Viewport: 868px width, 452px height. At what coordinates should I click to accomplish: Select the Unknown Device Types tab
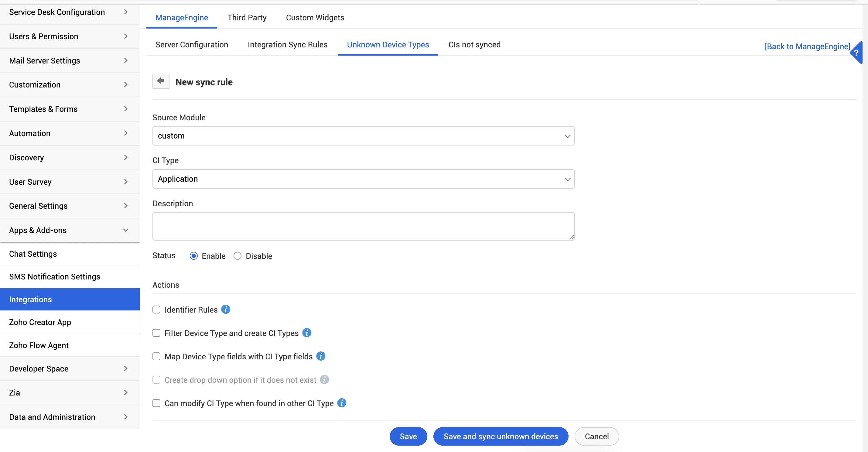point(388,44)
